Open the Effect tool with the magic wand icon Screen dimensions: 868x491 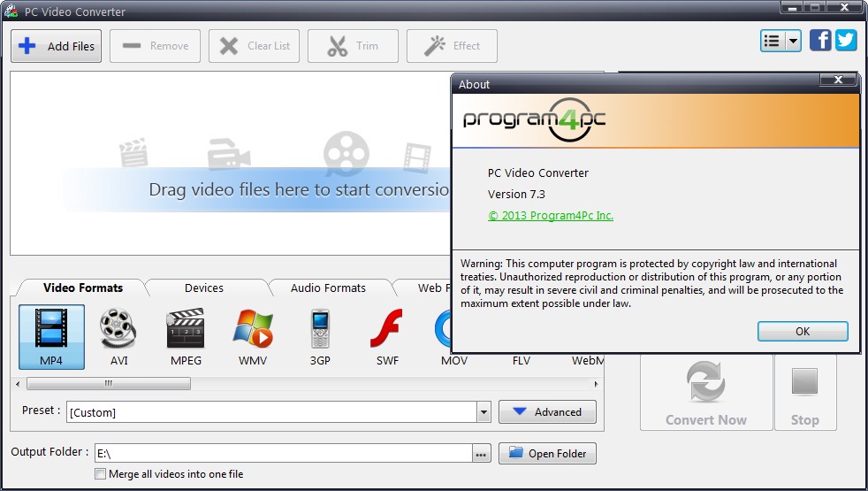point(452,46)
